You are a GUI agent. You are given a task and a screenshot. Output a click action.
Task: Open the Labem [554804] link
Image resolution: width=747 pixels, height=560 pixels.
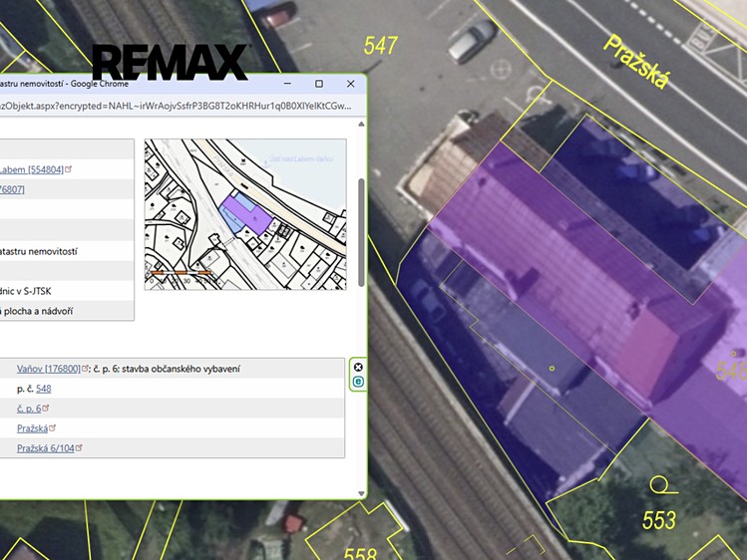coord(32,169)
